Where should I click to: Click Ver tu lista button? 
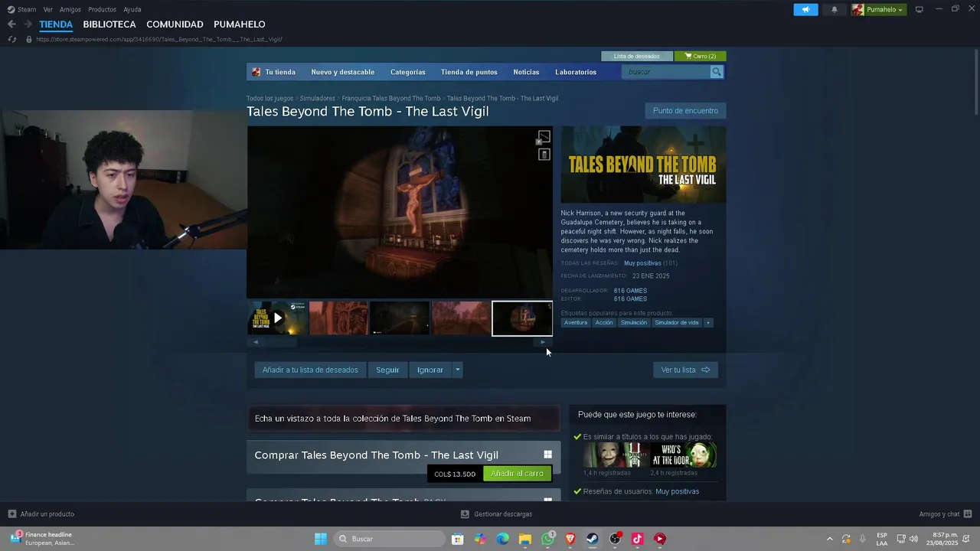(685, 370)
